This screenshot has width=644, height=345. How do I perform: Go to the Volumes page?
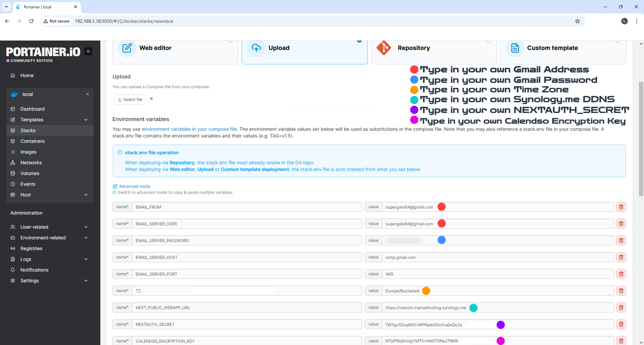(x=30, y=173)
